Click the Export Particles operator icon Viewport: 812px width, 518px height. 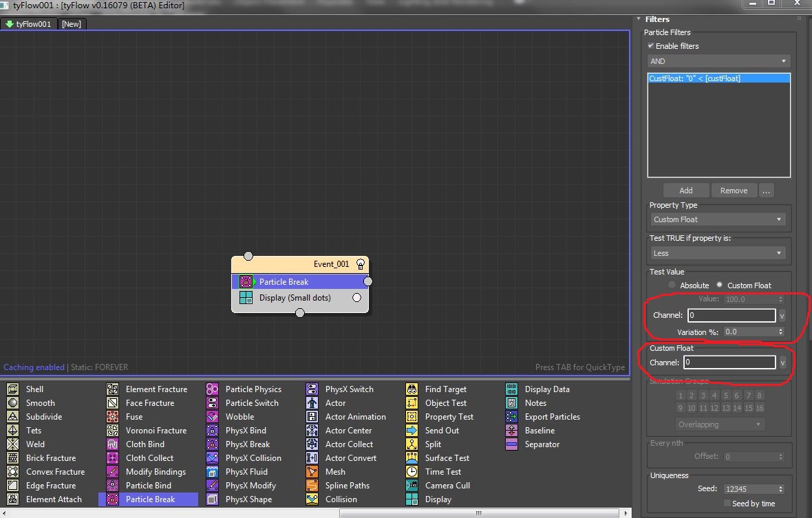tap(511, 417)
